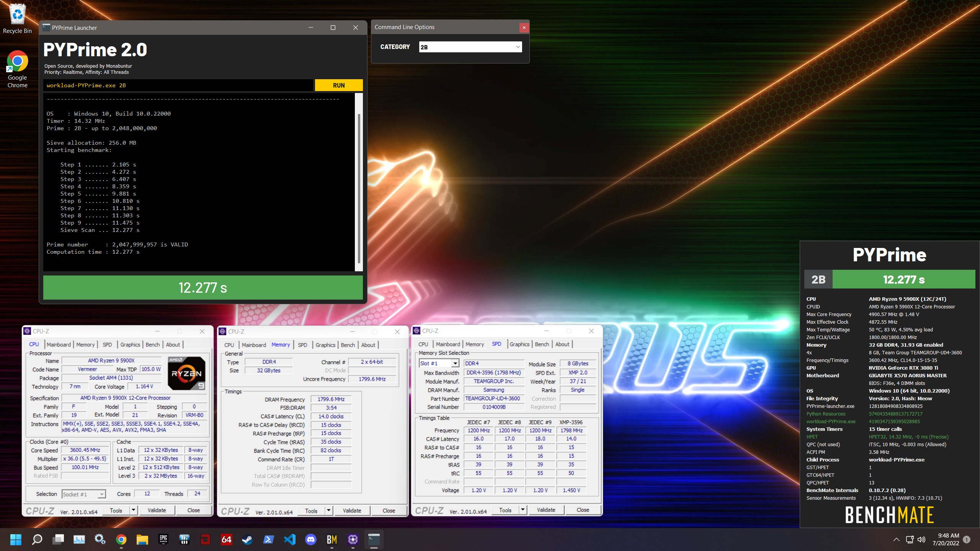The height and width of the screenshot is (551, 980).
Task: Open Tools dropdown arrow in first CPU-Z
Action: point(133,510)
